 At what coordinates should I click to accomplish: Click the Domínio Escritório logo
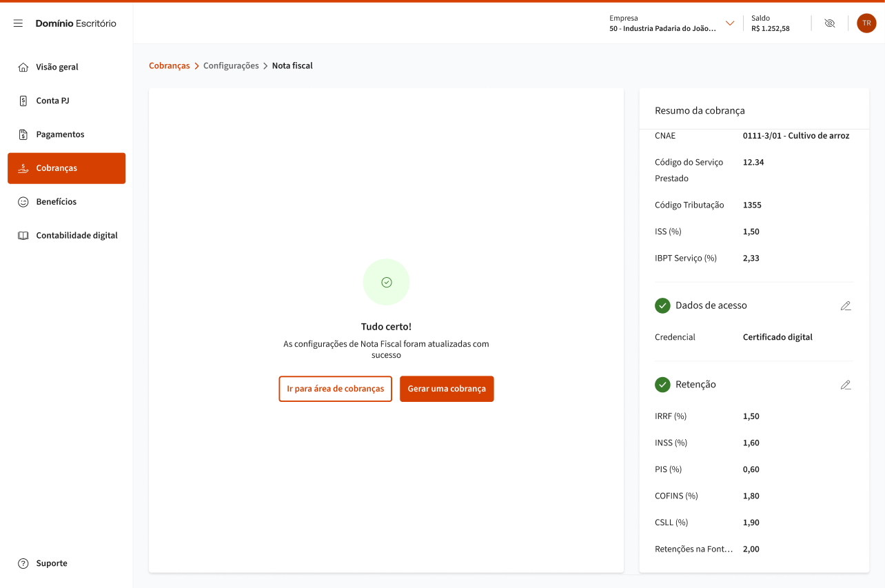[76, 23]
